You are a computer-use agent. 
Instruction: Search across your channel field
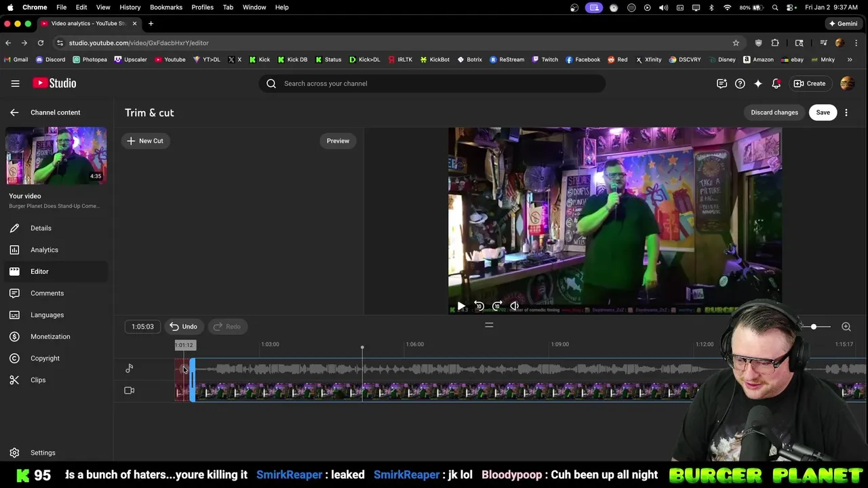coord(432,83)
